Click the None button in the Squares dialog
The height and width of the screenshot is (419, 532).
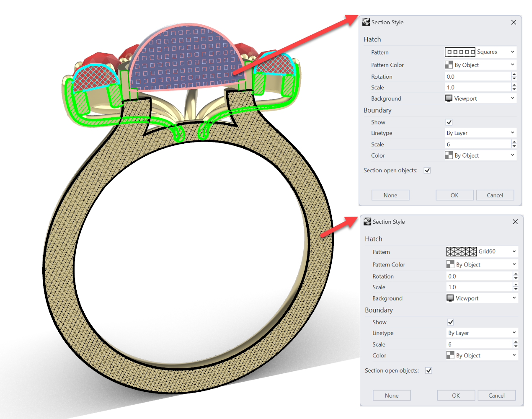[390, 195]
